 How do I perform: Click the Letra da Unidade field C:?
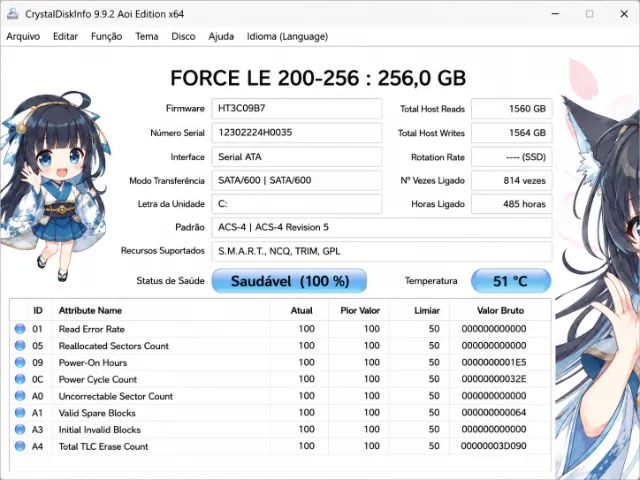[x=297, y=204]
